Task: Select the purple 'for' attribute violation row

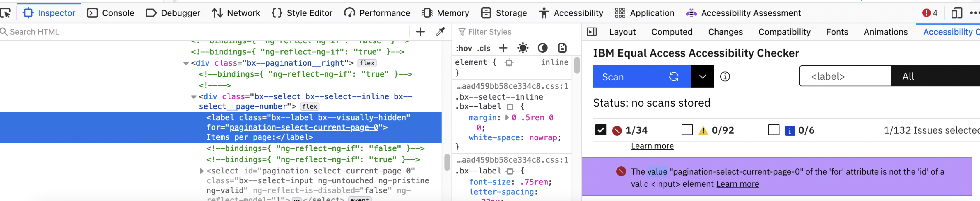Action: pos(777,177)
